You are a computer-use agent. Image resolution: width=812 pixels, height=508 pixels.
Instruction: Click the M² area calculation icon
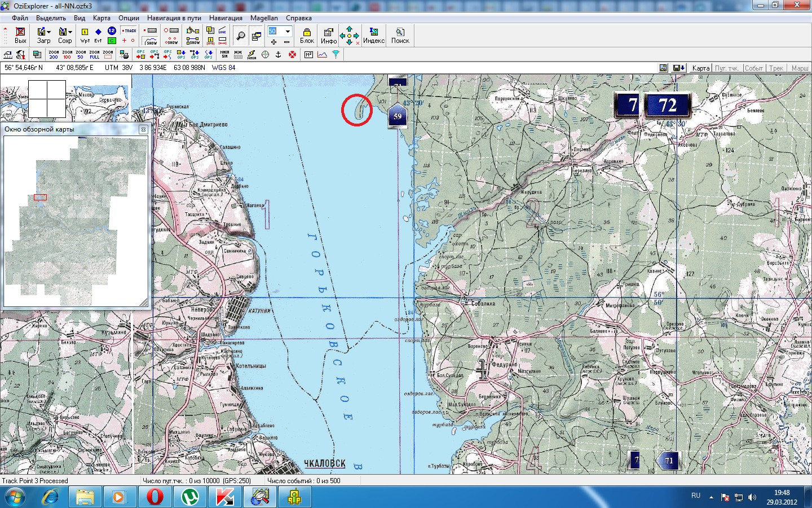coord(308,54)
